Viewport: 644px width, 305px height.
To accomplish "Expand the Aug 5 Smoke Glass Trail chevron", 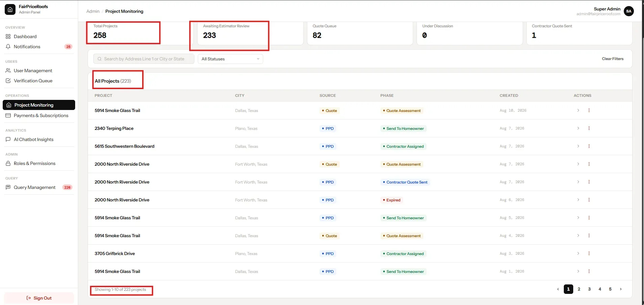I will [578, 218].
